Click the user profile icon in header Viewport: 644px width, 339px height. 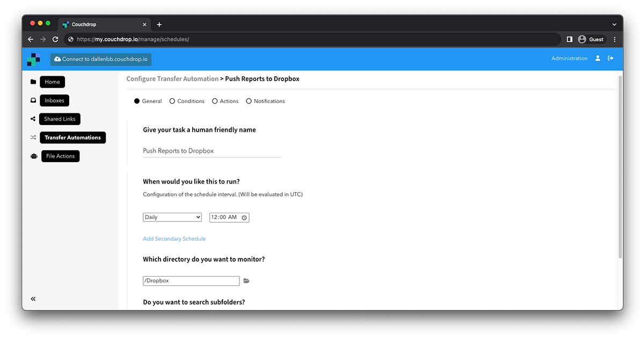598,58
